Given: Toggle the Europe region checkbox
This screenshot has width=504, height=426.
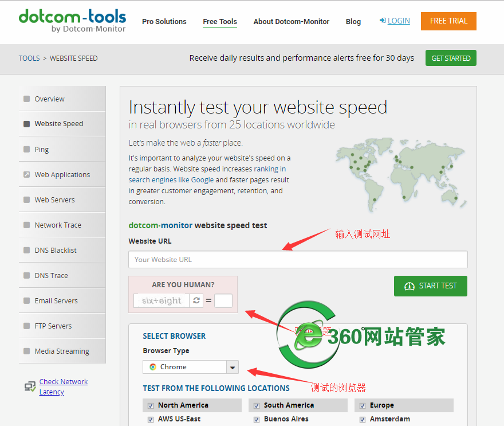Looking at the screenshot, I should point(363,406).
